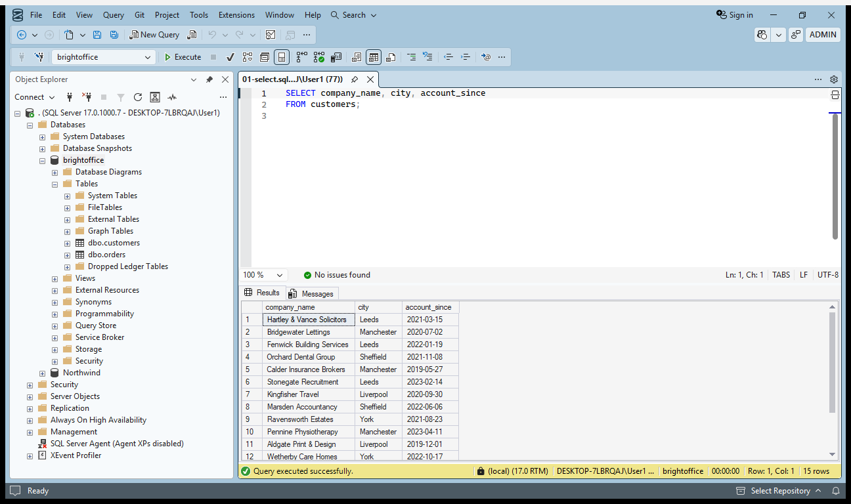Switch output to Results to File
This screenshot has width=851, height=504.
tap(391, 57)
